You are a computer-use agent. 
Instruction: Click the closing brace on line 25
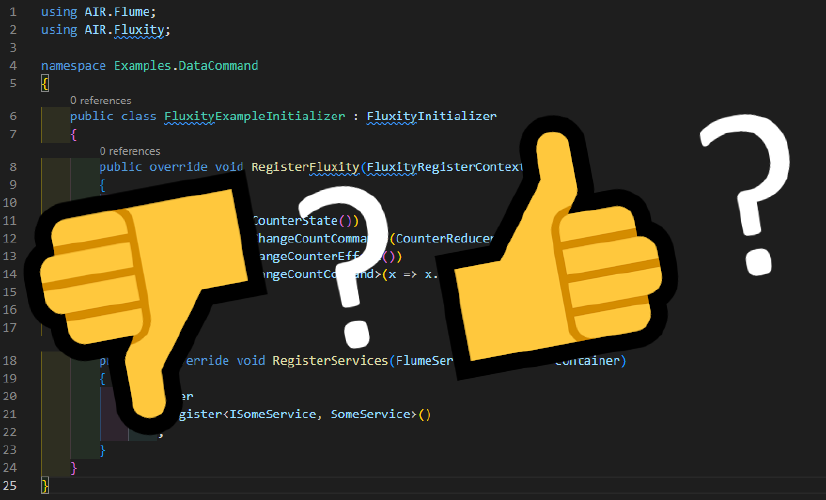(x=44, y=484)
